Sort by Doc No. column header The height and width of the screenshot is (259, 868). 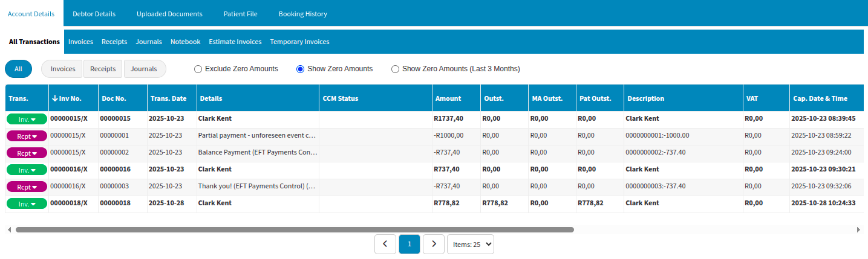tap(123, 98)
